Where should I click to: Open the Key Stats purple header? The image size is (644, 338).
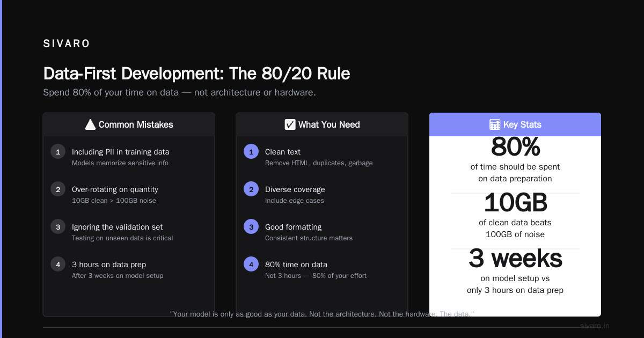click(515, 124)
